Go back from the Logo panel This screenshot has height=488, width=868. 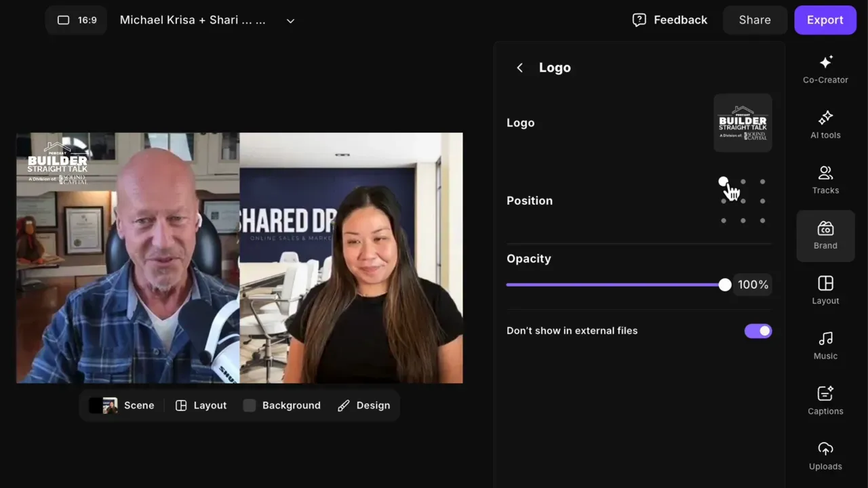point(519,67)
